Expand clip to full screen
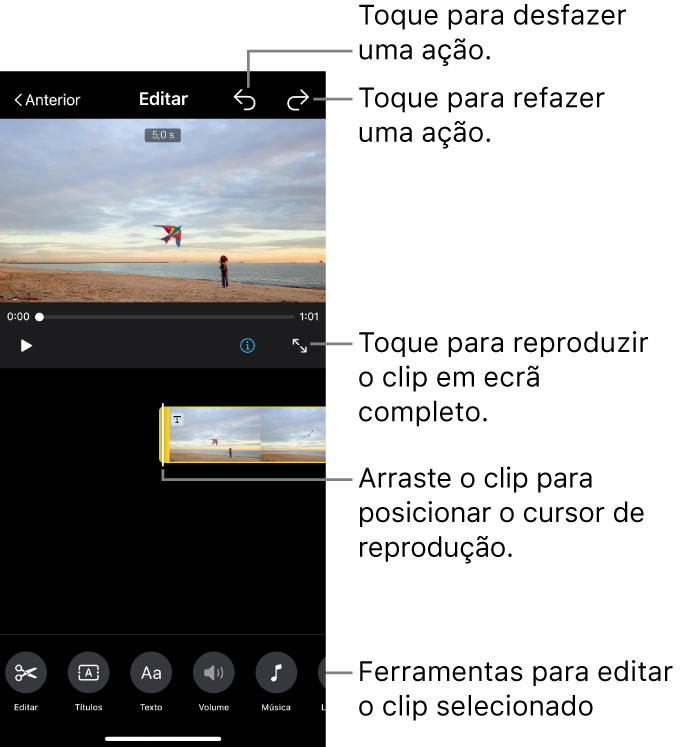681x747 pixels. coord(300,346)
